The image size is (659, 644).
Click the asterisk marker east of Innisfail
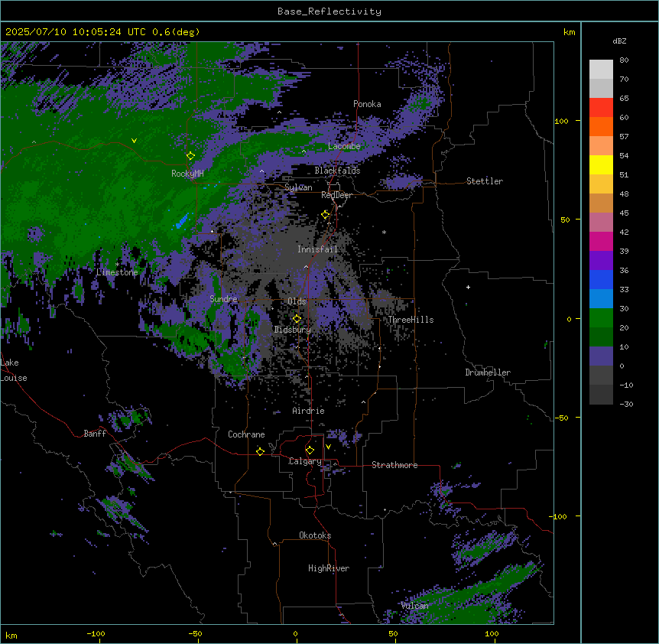pos(384,232)
